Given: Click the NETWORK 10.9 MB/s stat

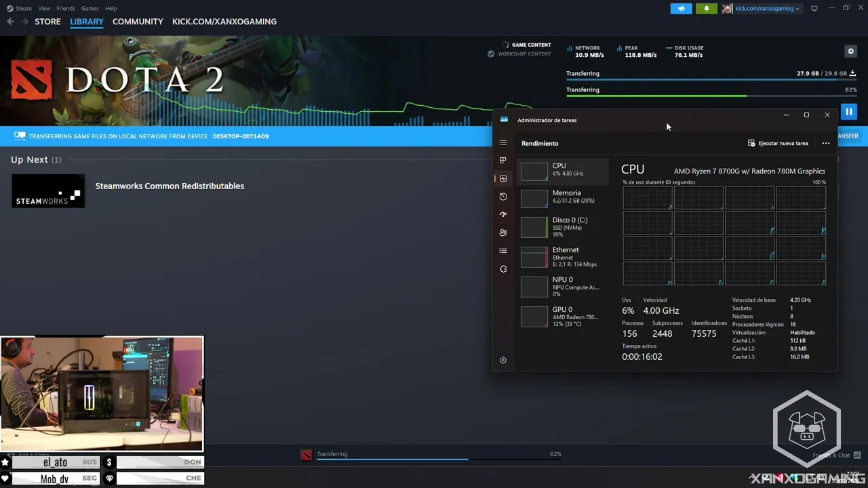Looking at the screenshot, I should 586,52.
